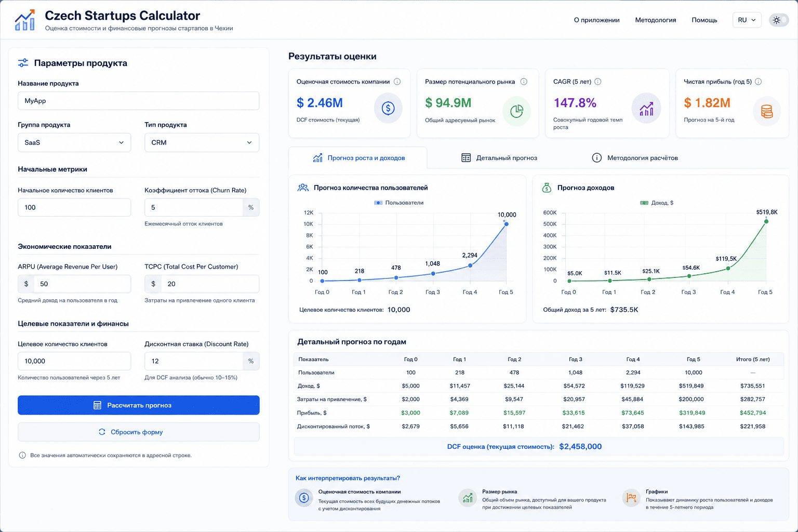The image size is (798, 532).
Task: Click the Затраты на привлечение, $ row label
Action: (x=332, y=400)
